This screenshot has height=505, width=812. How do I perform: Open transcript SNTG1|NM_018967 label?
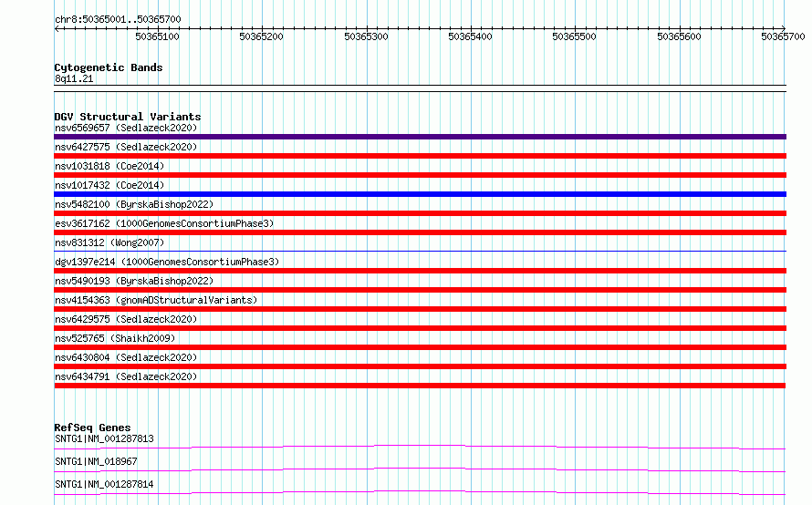(96, 461)
